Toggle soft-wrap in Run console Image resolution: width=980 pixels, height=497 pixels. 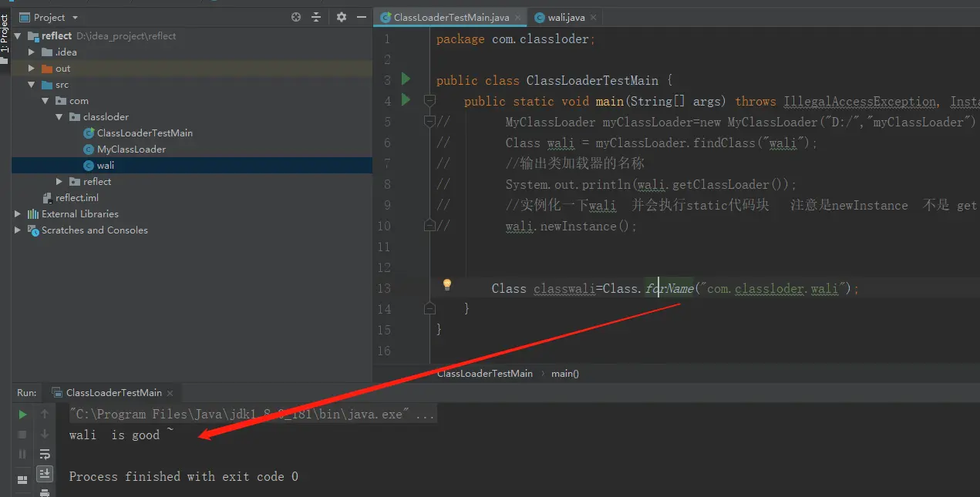click(x=45, y=455)
